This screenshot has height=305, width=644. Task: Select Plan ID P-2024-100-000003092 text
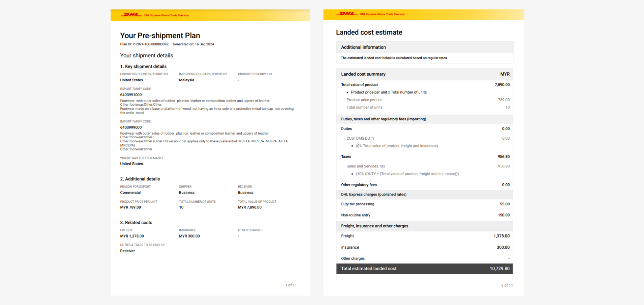144,44
